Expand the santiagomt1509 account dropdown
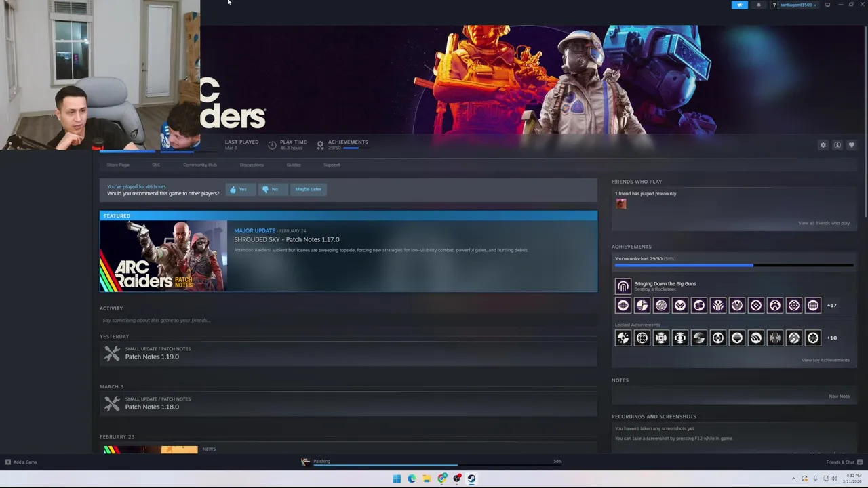This screenshot has width=868, height=488. pyautogui.click(x=798, y=5)
